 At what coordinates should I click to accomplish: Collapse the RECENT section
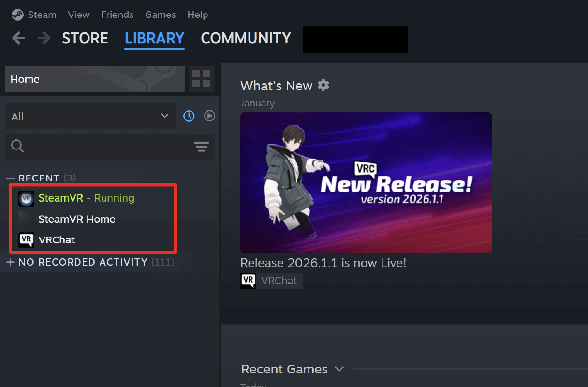point(11,178)
